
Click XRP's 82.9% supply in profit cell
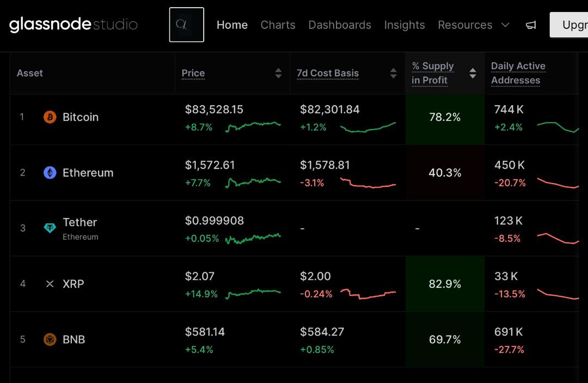[x=445, y=284]
